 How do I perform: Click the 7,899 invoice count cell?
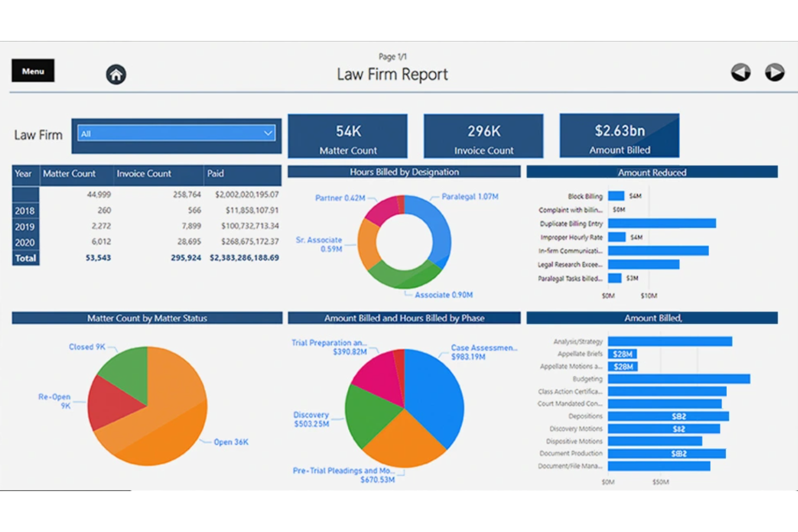pos(191,226)
